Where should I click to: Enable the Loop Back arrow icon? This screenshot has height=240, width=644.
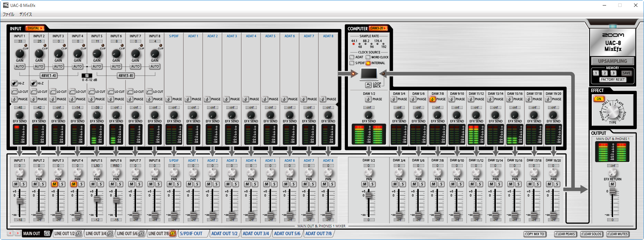pyautogui.click(x=368, y=85)
